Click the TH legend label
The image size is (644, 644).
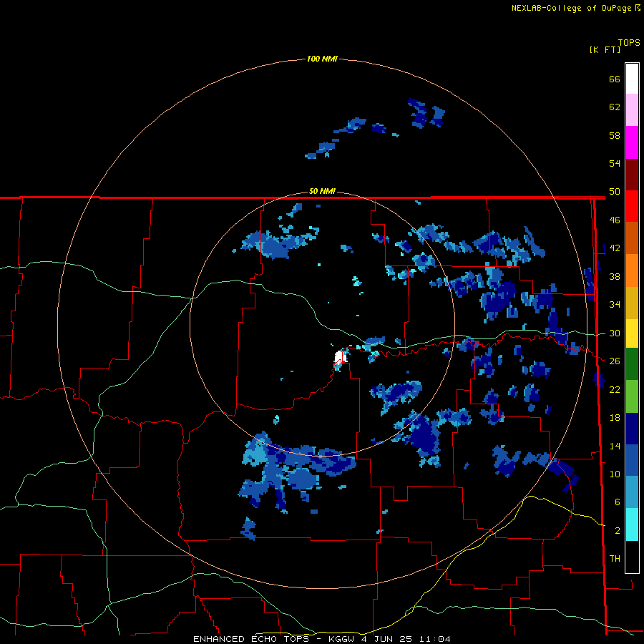(x=615, y=559)
